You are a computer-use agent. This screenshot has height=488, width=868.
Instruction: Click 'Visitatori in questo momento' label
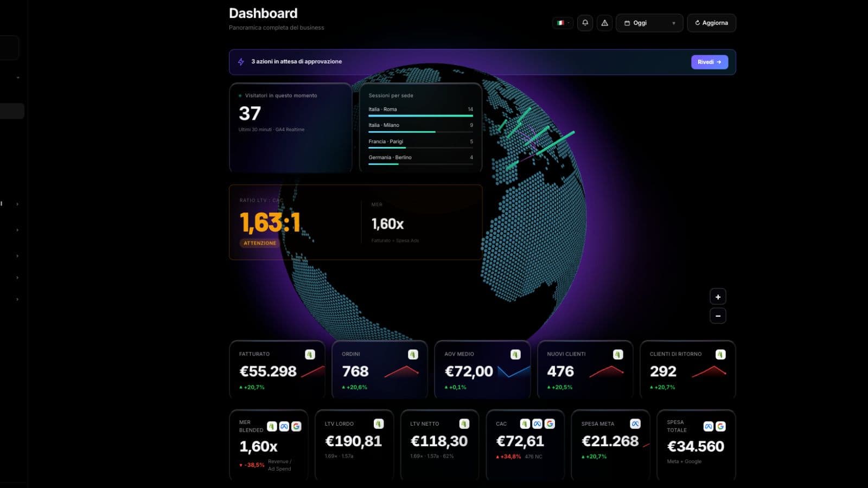click(281, 95)
